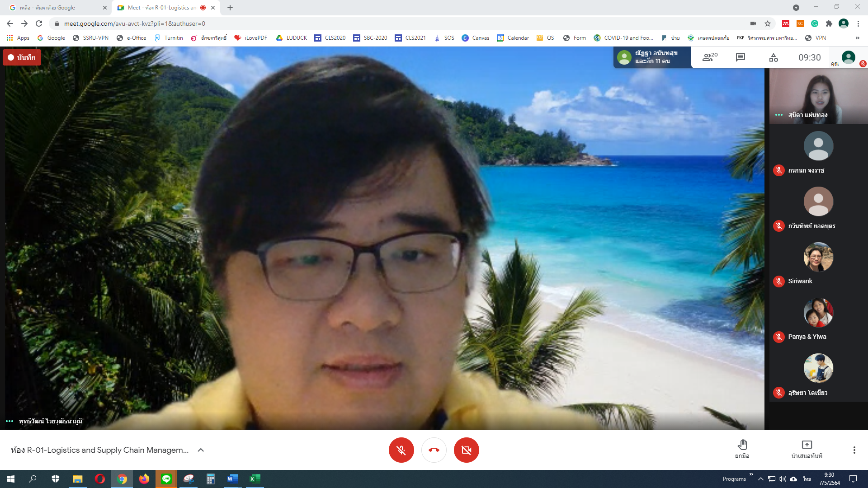Viewport: 868px width, 488px height.
Task: Click the red hang up call button
Action: (x=434, y=450)
